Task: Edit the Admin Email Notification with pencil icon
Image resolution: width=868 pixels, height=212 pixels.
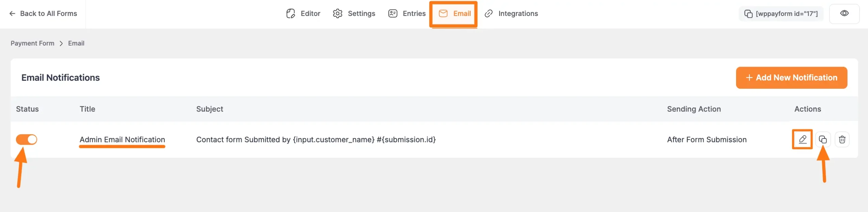Action: 802,139
